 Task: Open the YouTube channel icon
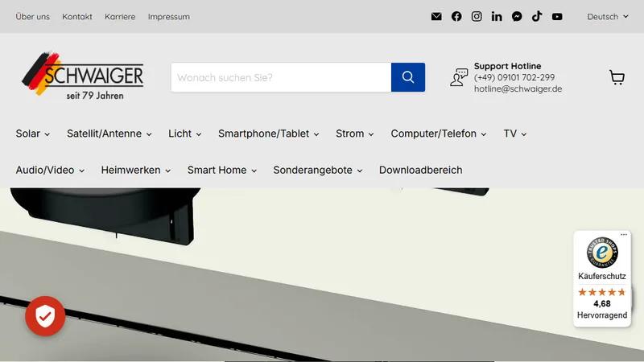click(557, 16)
